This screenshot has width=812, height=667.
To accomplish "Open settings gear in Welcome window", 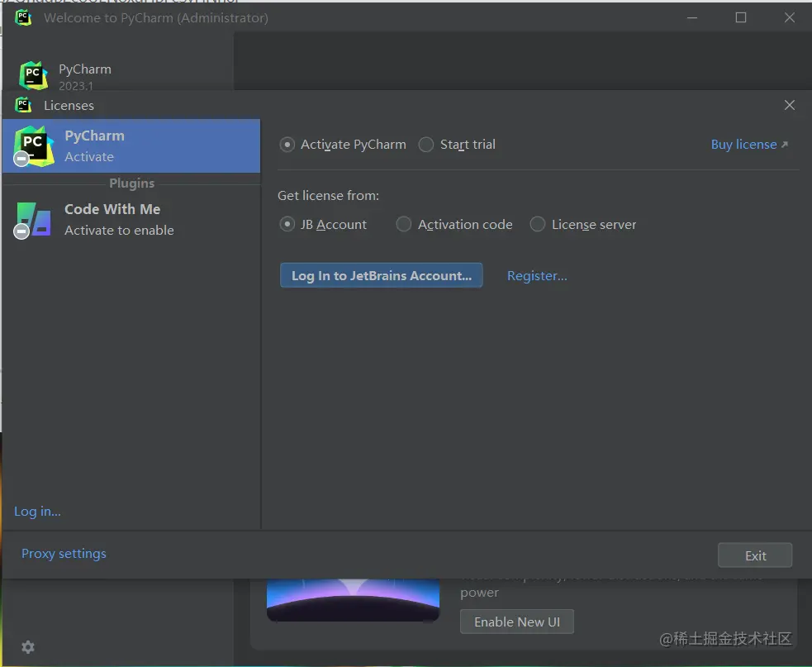I will 28,647.
